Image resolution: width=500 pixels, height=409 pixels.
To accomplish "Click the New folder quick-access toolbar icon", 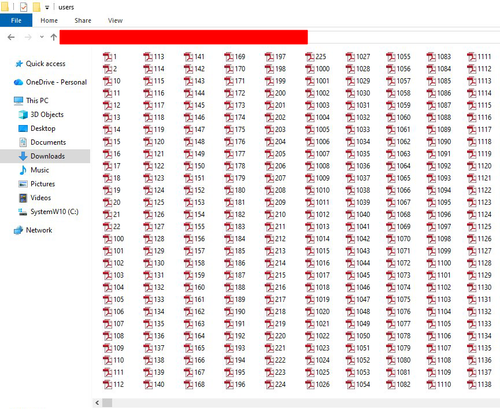I will click(36, 7).
